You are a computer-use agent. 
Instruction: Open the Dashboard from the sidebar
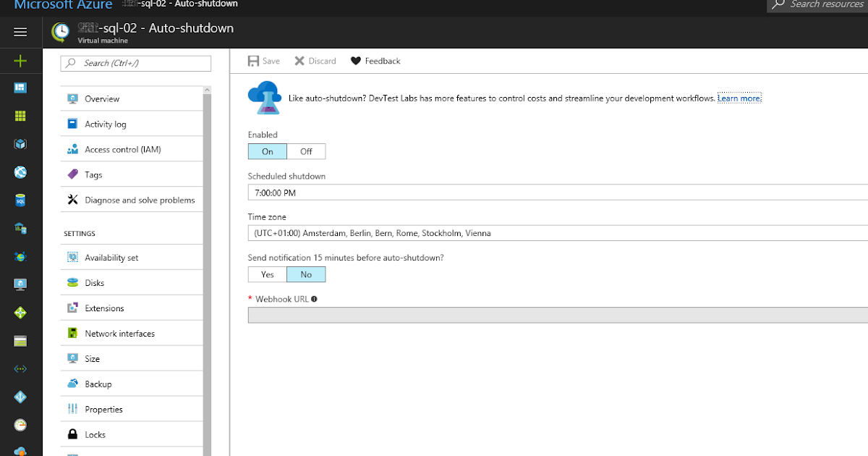(x=20, y=88)
